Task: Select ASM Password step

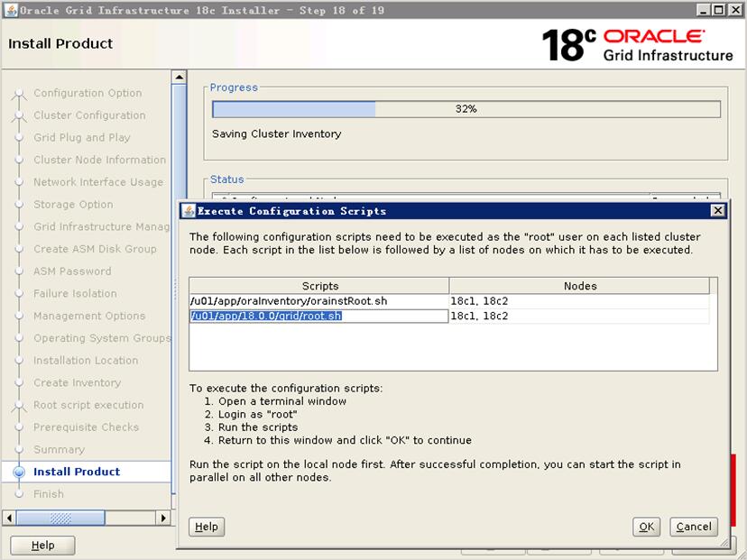Action: point(72,271)
